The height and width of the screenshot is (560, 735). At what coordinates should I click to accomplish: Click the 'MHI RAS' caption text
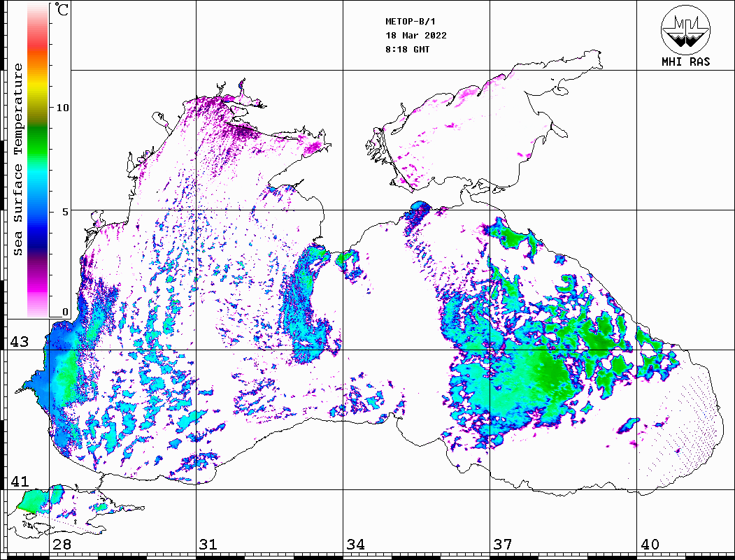click(x=685, y=62)
